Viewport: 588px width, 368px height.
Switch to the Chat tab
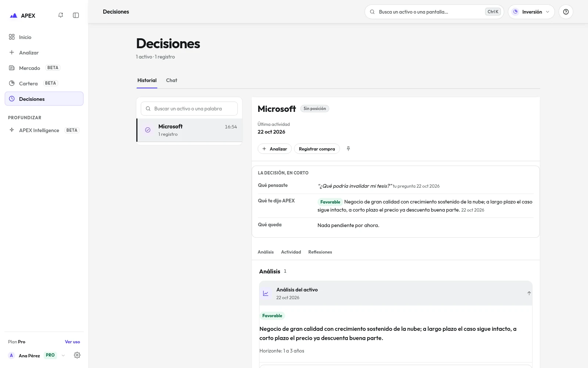tap(172, 80)
